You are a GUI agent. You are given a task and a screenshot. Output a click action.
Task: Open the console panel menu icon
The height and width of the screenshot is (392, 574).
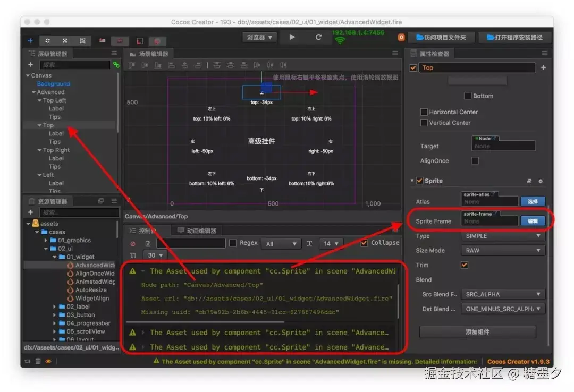click(x=395, y=230)
